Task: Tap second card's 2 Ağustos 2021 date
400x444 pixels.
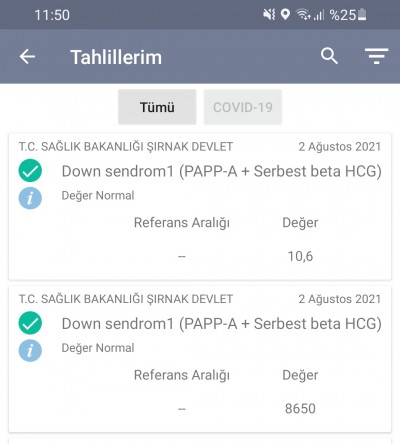Action: (x=340, y=299)
